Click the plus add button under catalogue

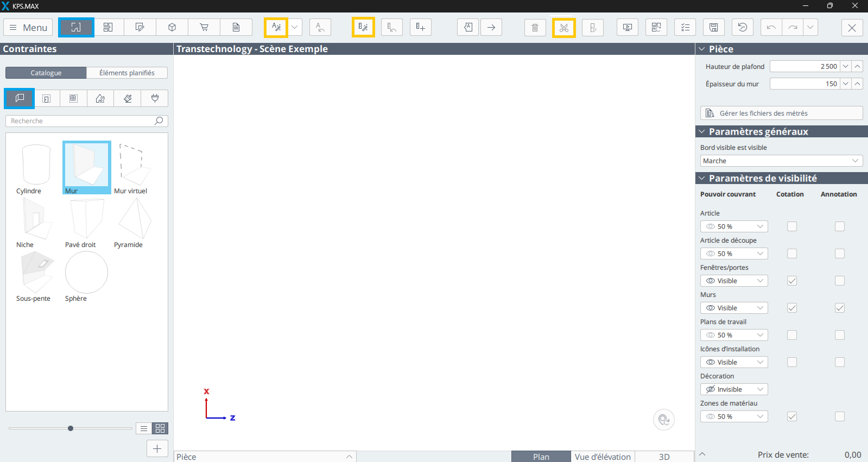click(x=157, y=448)
